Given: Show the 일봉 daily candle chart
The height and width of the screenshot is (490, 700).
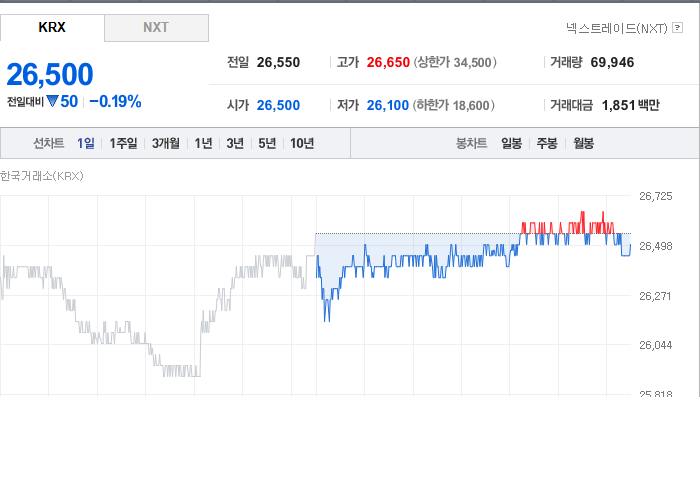Looking at the screenshot, I should tap(512, 143).
